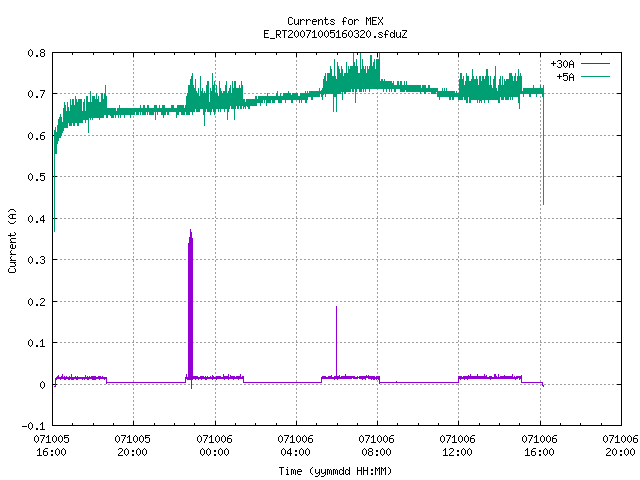640x480 pixels.
Task: Click the purple +30A legend line sample
Action: tap(595, 64)
